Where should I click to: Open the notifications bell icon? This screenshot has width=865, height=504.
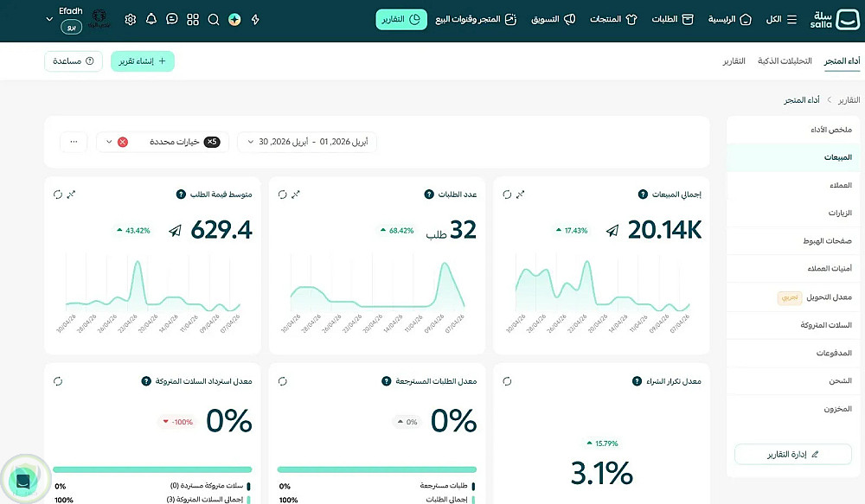pos(151,19)
